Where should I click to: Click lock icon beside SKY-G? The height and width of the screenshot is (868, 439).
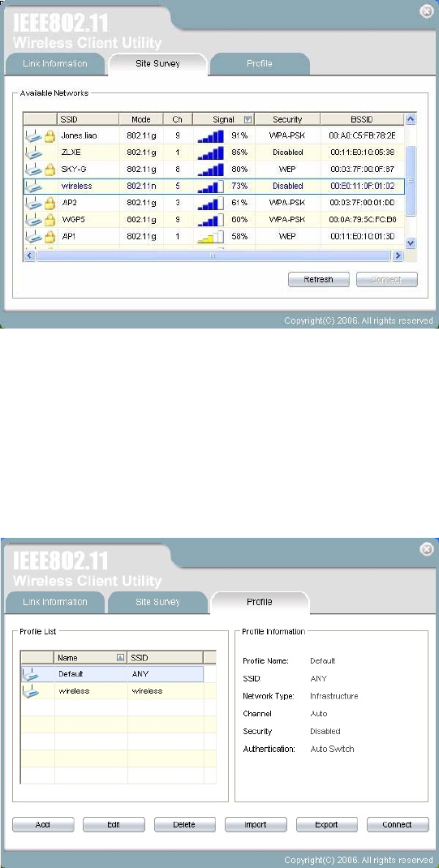point(49,169)
